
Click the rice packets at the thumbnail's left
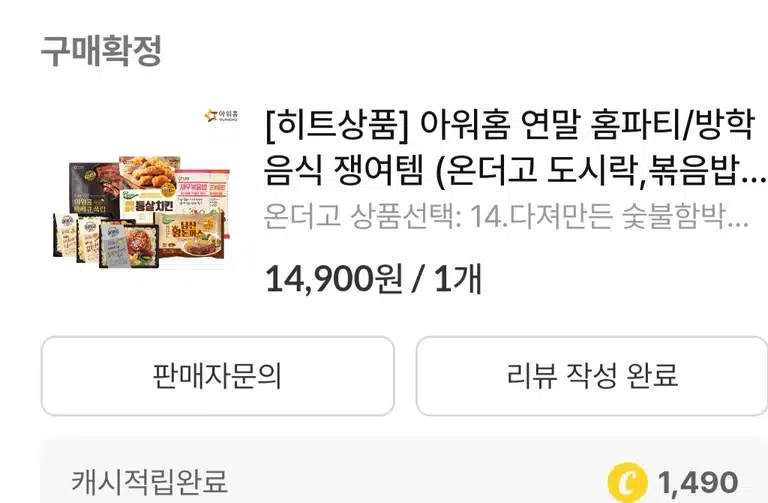click(76, 238)
